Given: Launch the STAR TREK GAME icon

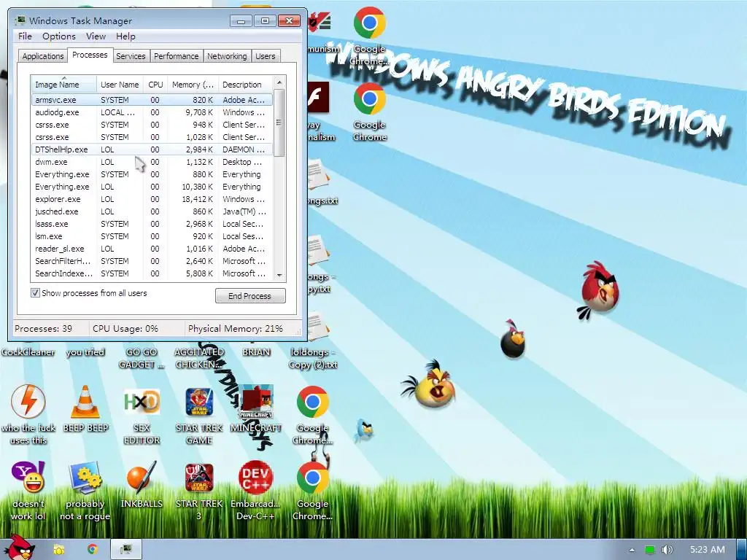Looking at the screenshot, I should (198, 415).
